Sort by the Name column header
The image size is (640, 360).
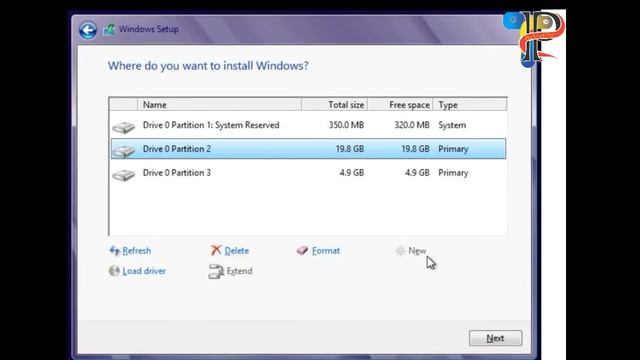pyautogui.click(x=220, y=104)
